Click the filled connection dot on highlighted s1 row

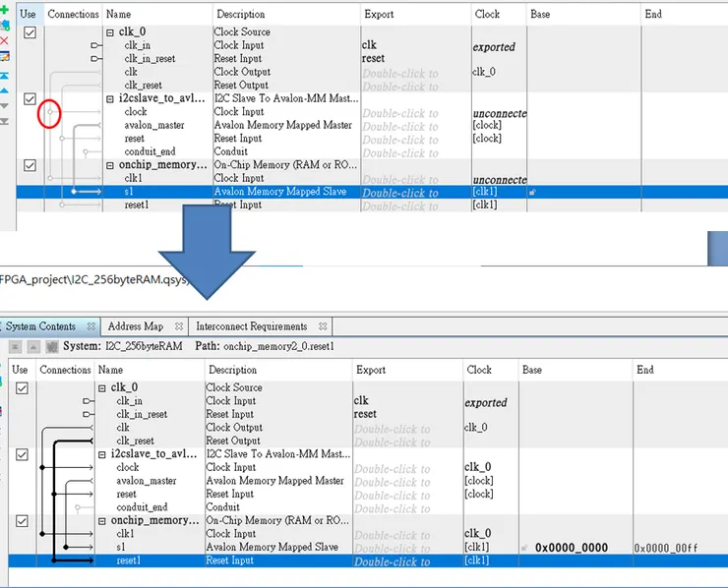74,191
